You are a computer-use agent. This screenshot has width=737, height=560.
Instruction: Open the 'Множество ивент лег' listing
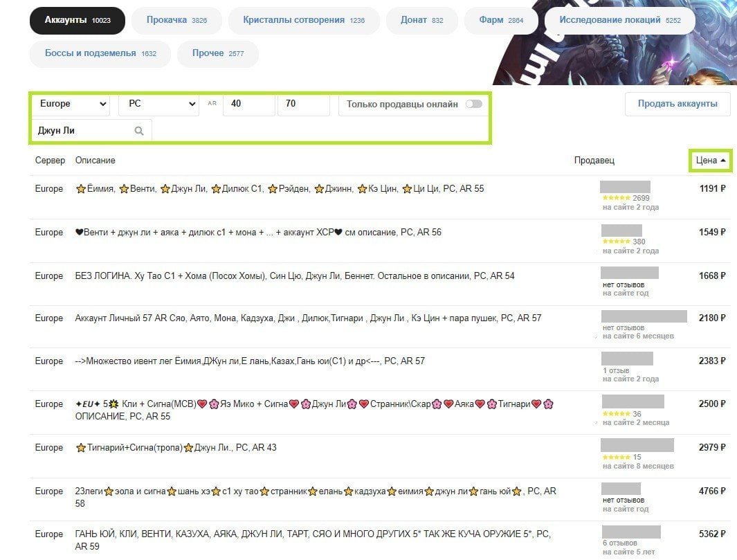click(x=380, y=370)
